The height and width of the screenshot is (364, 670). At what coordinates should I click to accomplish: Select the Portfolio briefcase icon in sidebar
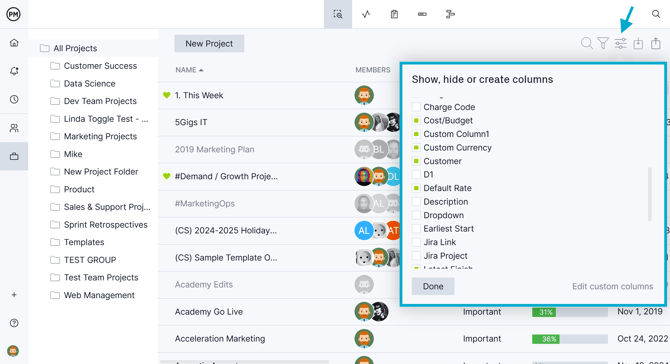(x=14, y=156)
